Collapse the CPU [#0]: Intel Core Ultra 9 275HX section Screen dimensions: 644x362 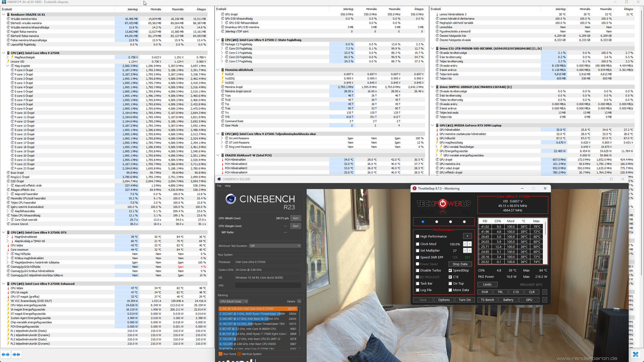tap(3, 53)
